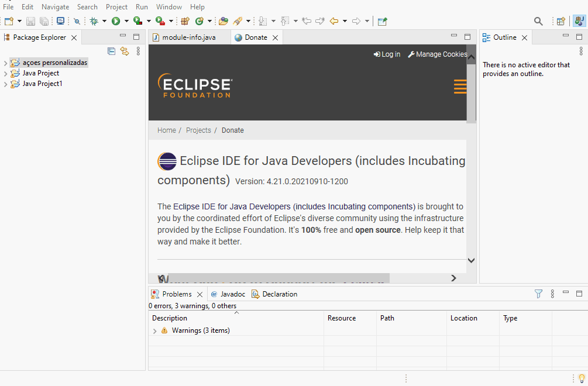Click the browser horizontal scrollbar right arrow
This screenshot has height=386, width=588.
click(x=454, y=278)
